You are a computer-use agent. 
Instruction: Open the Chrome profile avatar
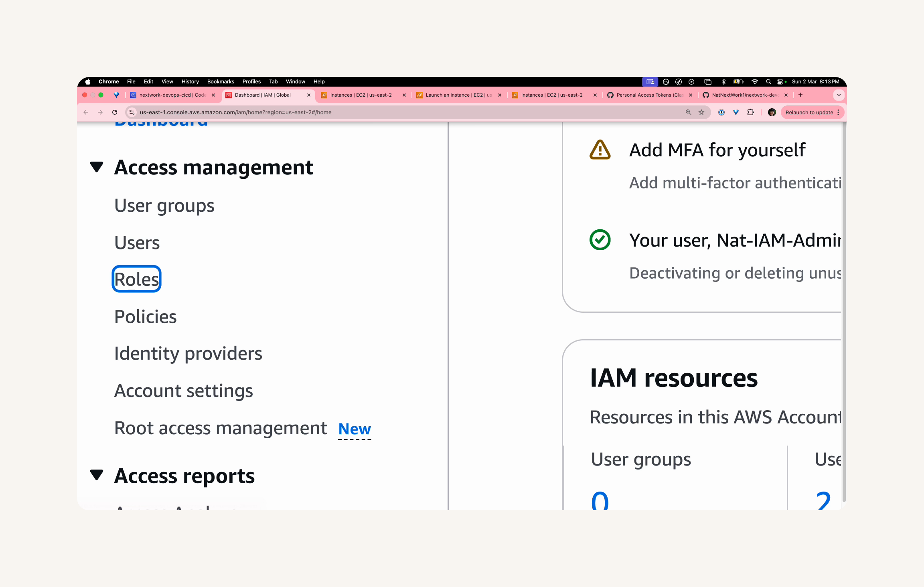pyautogui.click(x=772, y=112)
